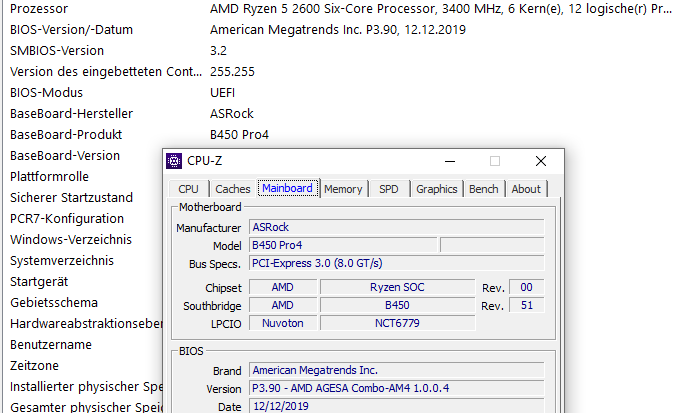The image size is (678, 413).
Task: Click the Southbridge vendor AMD field
Action: coord(283,305)
